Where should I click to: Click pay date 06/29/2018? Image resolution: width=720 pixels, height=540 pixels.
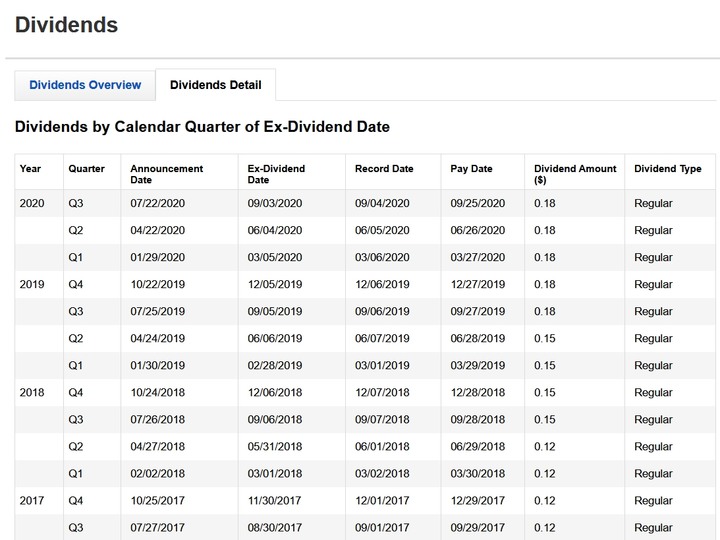(478, 446)
